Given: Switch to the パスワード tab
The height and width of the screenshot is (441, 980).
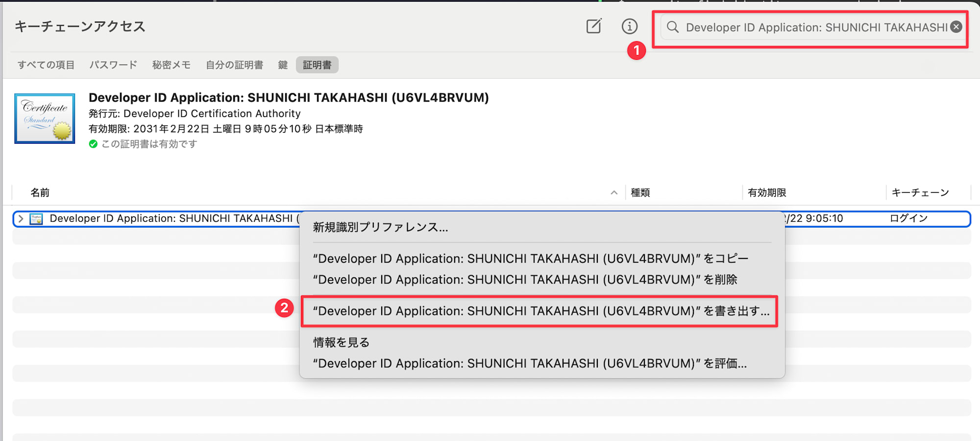Looking at the screenshot, I should point(113,65).
